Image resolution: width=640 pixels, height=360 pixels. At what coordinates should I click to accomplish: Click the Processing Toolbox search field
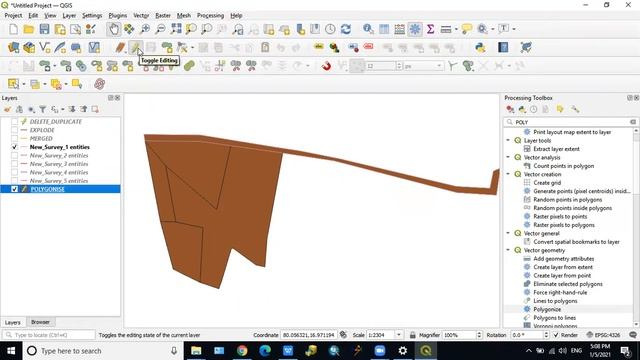[x=570, y=122]
